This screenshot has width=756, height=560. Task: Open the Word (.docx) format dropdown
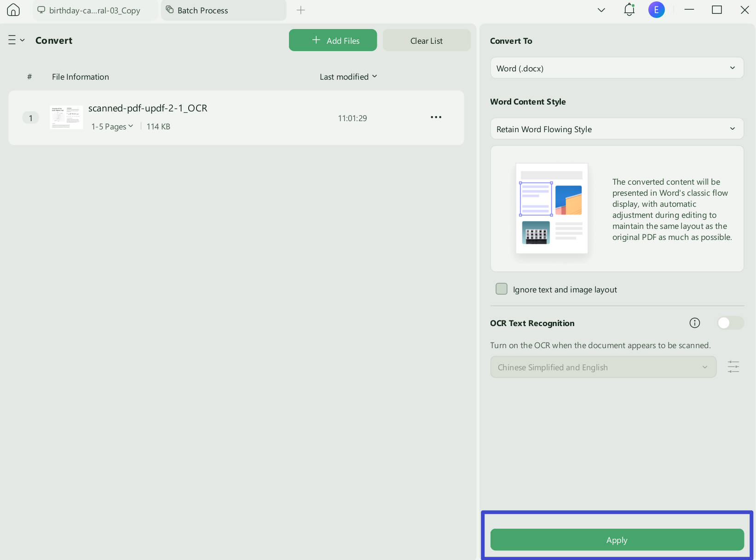pos(617,68)
